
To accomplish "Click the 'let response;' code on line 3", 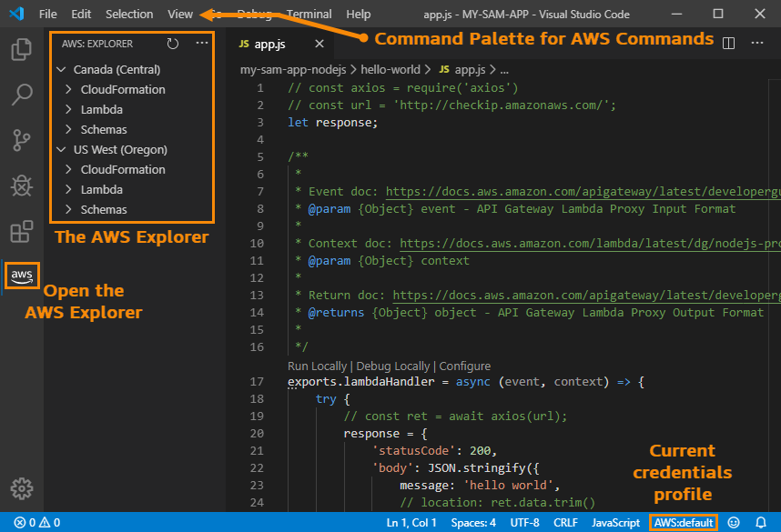I will (333, 123).
